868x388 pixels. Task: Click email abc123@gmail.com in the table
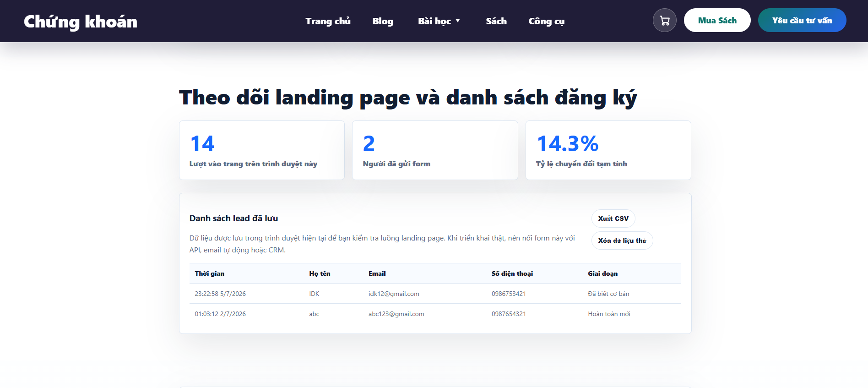tap(396, 314)
